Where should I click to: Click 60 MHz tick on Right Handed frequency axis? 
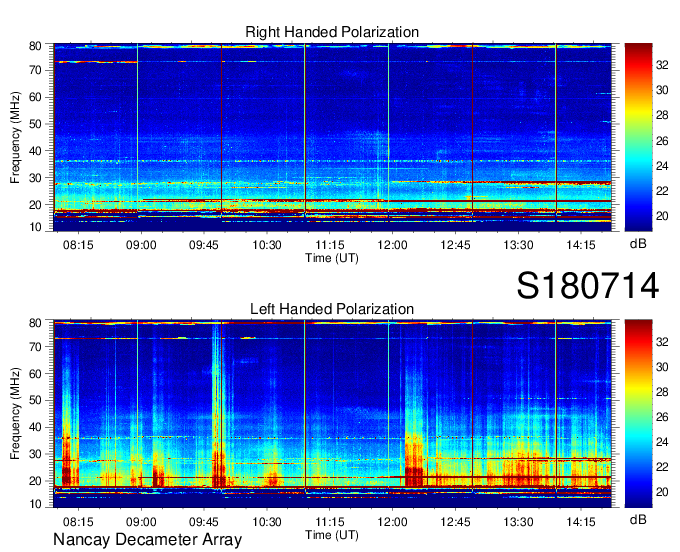[36, 97]
